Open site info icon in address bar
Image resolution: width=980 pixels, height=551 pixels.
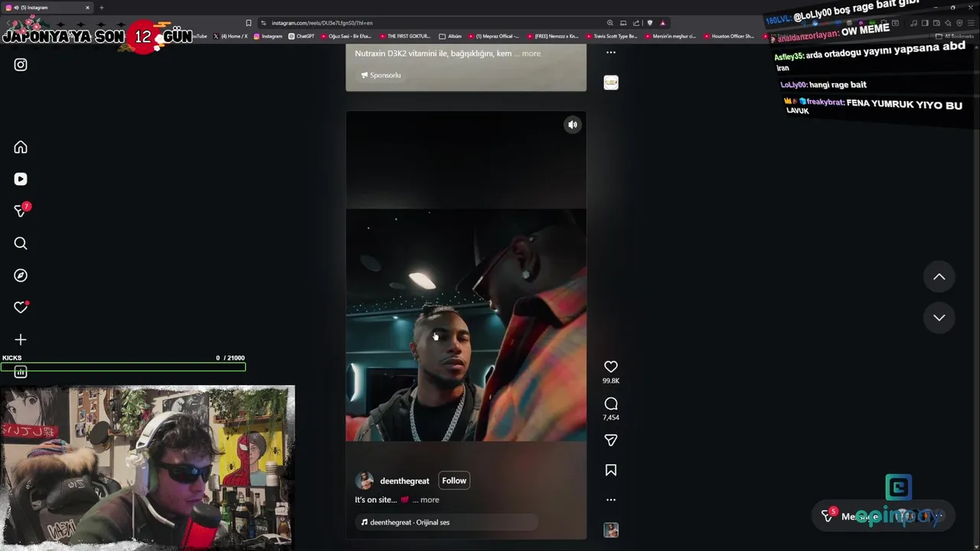263,23
